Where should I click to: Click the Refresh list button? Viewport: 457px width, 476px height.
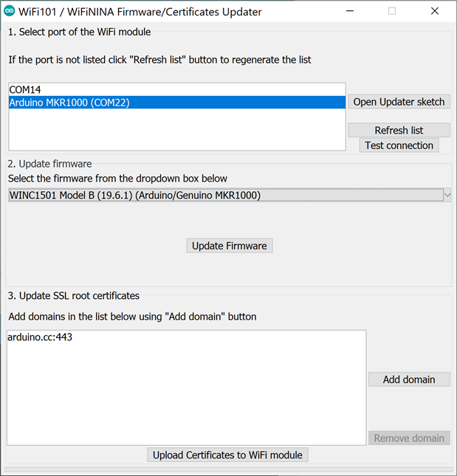[399, 131]
